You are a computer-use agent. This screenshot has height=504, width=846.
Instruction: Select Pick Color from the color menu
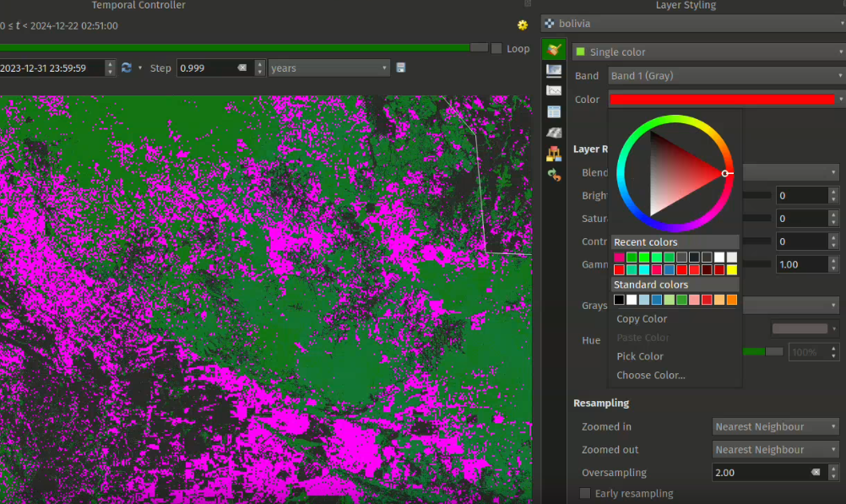pos(640,356)
